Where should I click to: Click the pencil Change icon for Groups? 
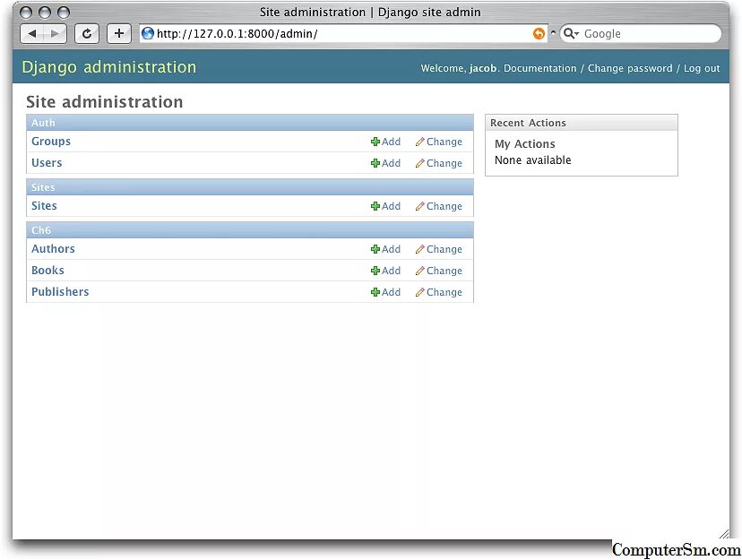419,142
